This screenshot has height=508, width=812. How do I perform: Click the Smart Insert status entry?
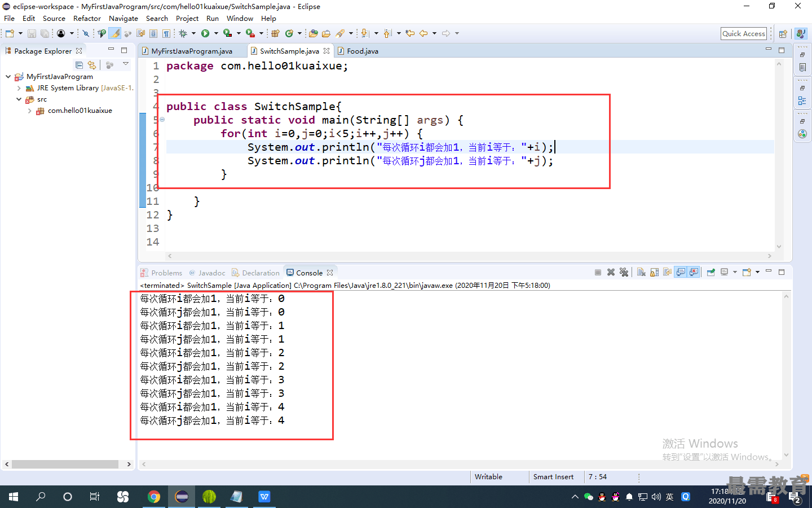[553, 477]
